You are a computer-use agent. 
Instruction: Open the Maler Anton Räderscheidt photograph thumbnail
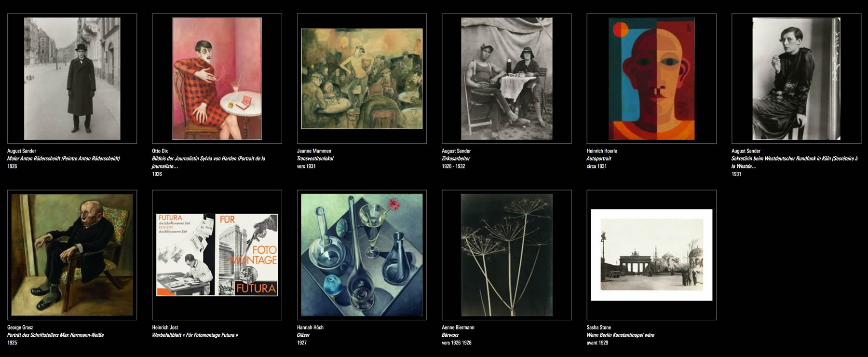click(72, 79)
